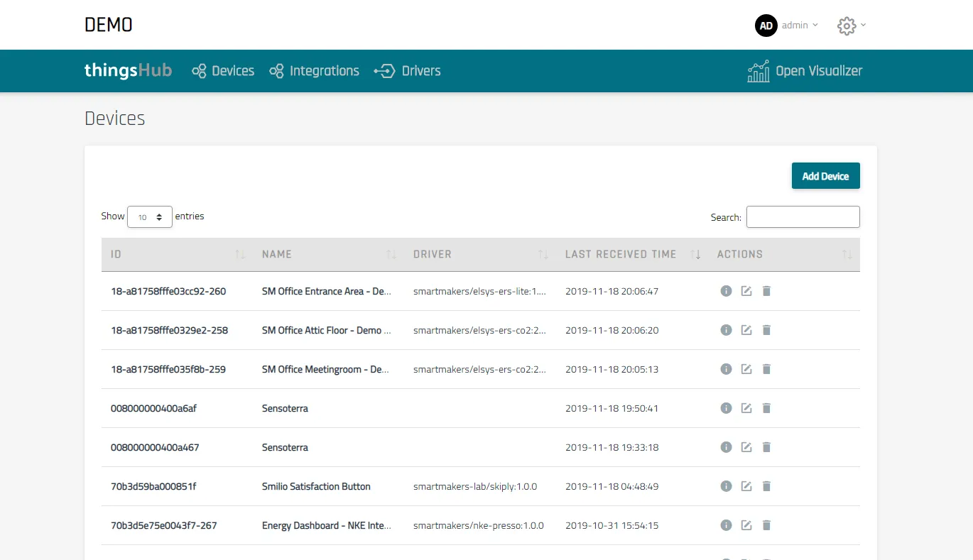This screenshot has width=973, height=560.
Task: Select ID 70b3d59ba000851f
Action: [153, 486]
